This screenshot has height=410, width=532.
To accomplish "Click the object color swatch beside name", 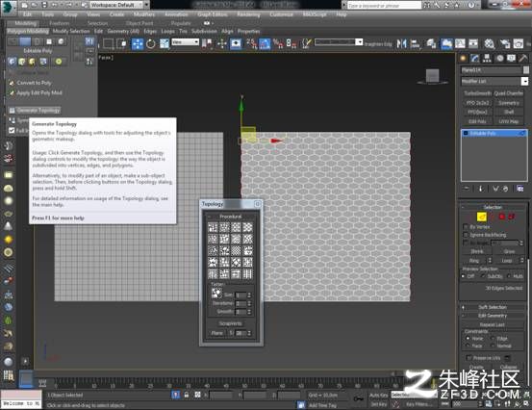I will (526, 70).
